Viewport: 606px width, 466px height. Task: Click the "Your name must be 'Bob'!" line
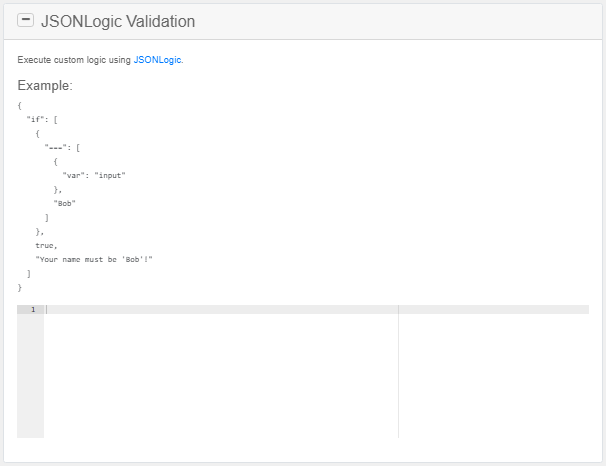94,259
